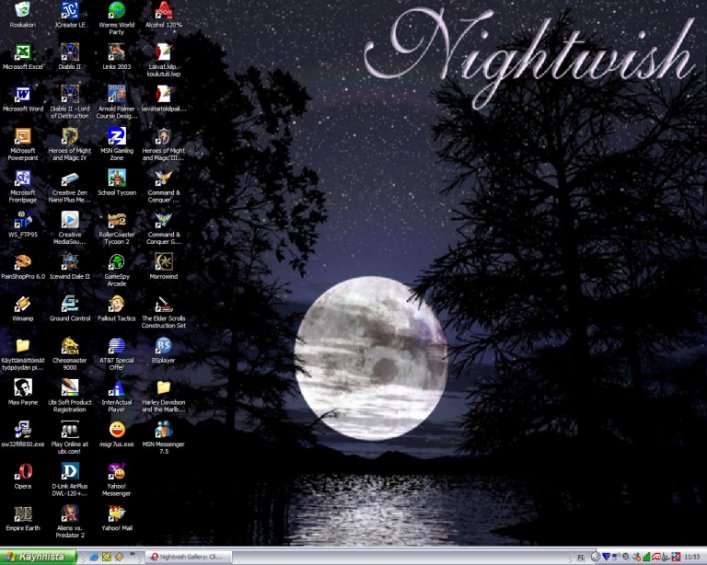Show hidden tray icons arrow
This screenshot has width=707, height=565.
(x=595, y=557)
